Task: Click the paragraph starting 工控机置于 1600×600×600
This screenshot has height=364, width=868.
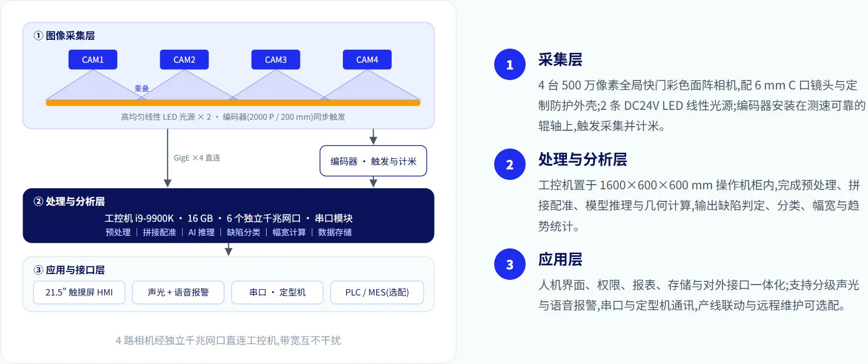Action: coord(699,206)
